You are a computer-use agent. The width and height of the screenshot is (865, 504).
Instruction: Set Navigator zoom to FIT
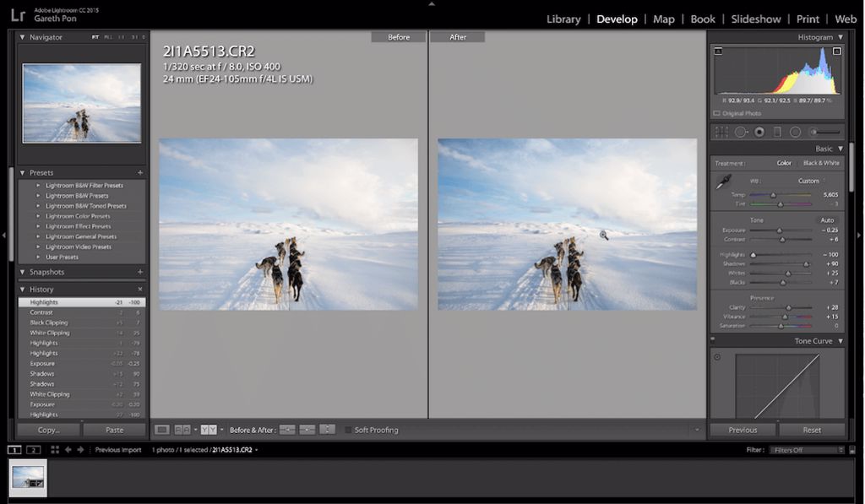click(95, 37)
